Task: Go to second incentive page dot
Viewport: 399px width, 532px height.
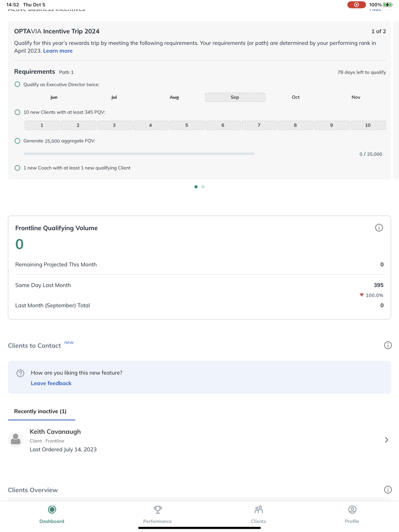Action: click(203, 187)
